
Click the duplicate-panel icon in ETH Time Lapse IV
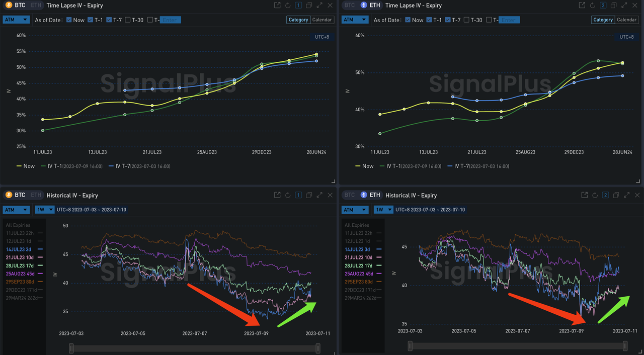[x=614, y=6]
